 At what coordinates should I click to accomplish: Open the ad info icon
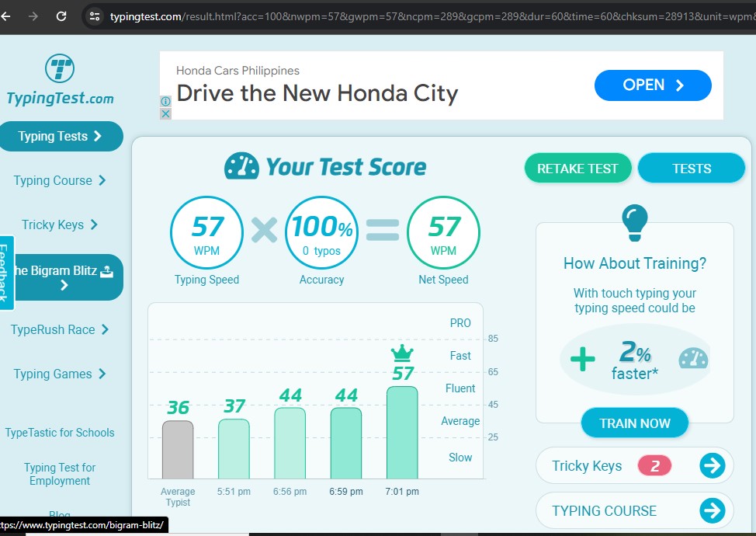165,101
